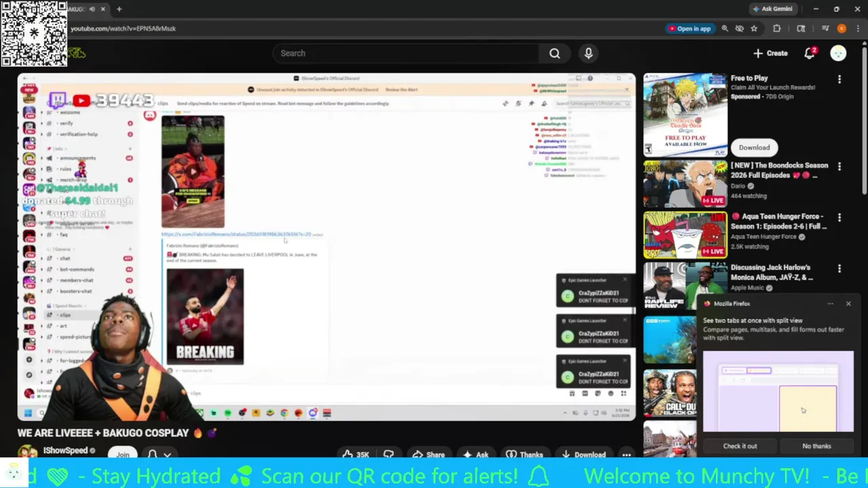
Task: Click the Fabrizio Romano tweet link in stream
Action: click(236, 235)
